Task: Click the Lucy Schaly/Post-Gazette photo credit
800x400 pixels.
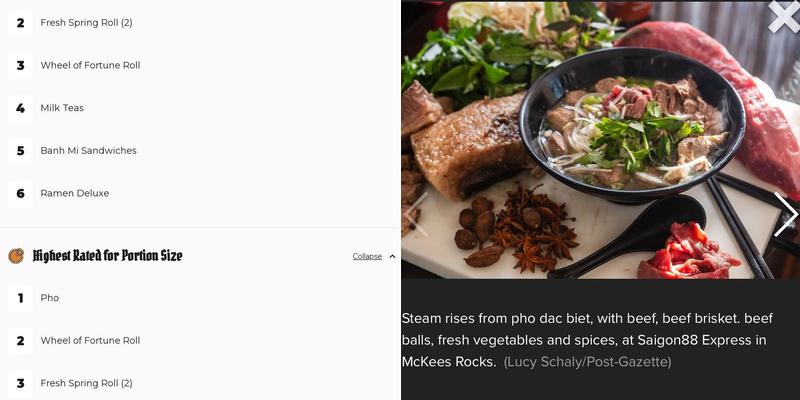Action: pos(587,362)
